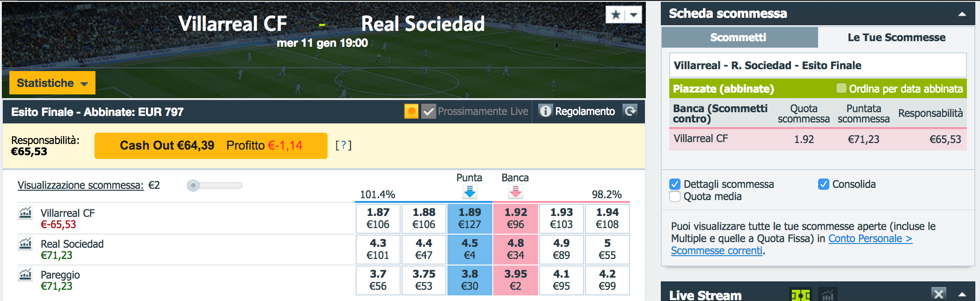Open the Pareggio market chart icon
This screenshot has height=301, width=980.
pos(25,274)
